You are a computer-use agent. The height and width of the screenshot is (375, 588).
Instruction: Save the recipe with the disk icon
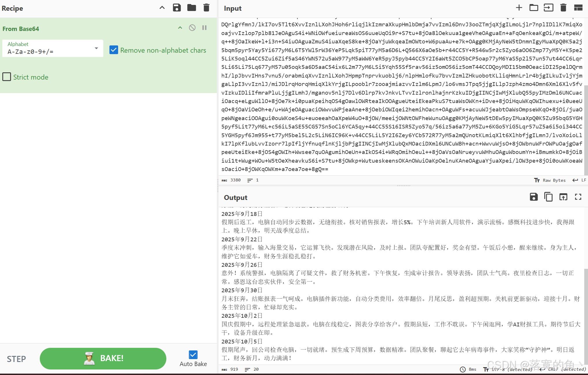point(177,8)
